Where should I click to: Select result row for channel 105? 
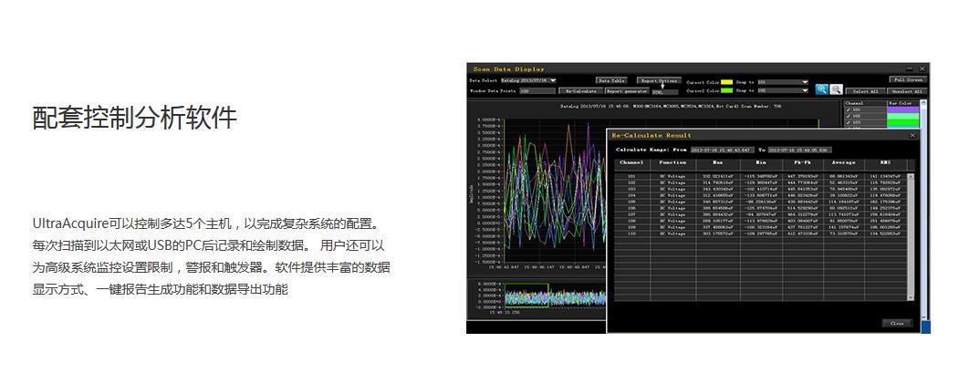(x=760, y=202)
